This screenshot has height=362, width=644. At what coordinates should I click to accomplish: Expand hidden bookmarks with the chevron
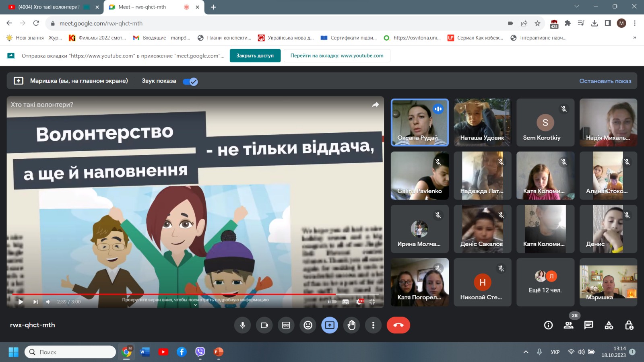coord(635,38)
